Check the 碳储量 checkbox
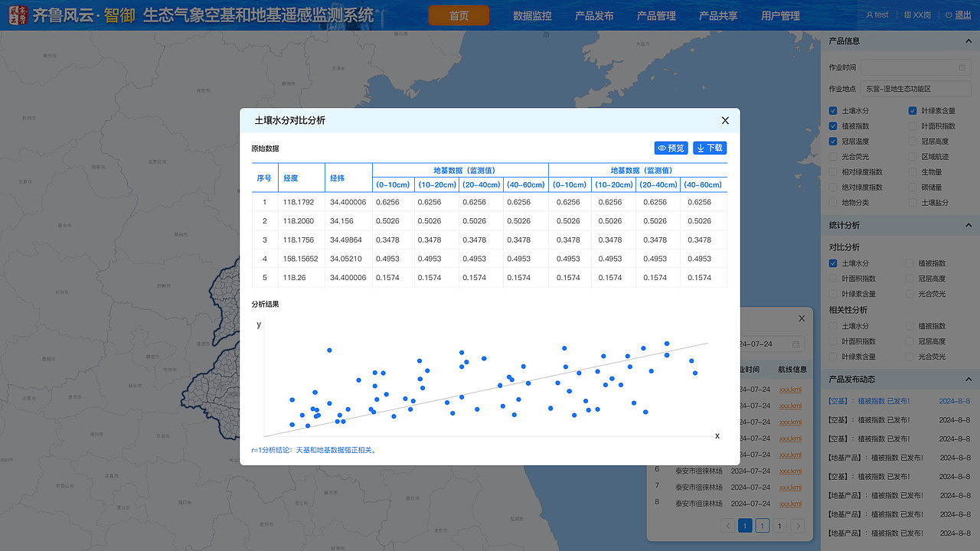980x551 pixels. tap(913, 187)
